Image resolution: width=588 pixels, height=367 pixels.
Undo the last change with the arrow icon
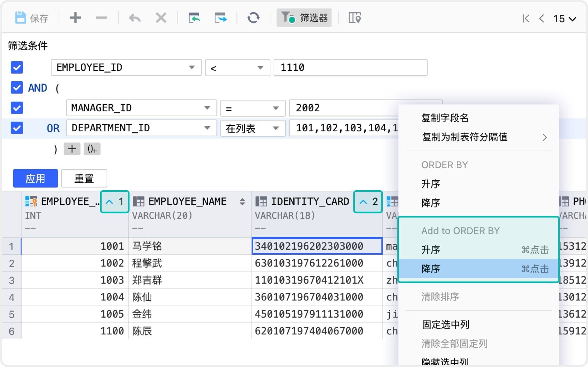click(134, 18)
